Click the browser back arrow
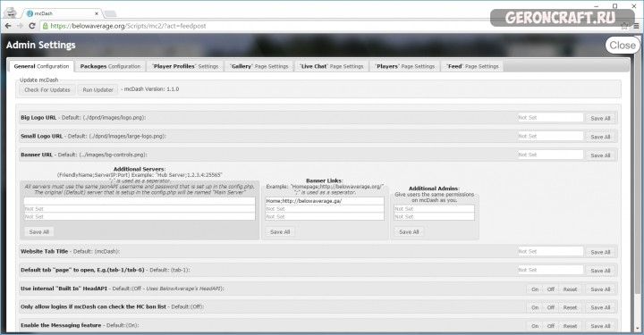The width and height of the screenshot is (644, 335). tap(8, 26)
